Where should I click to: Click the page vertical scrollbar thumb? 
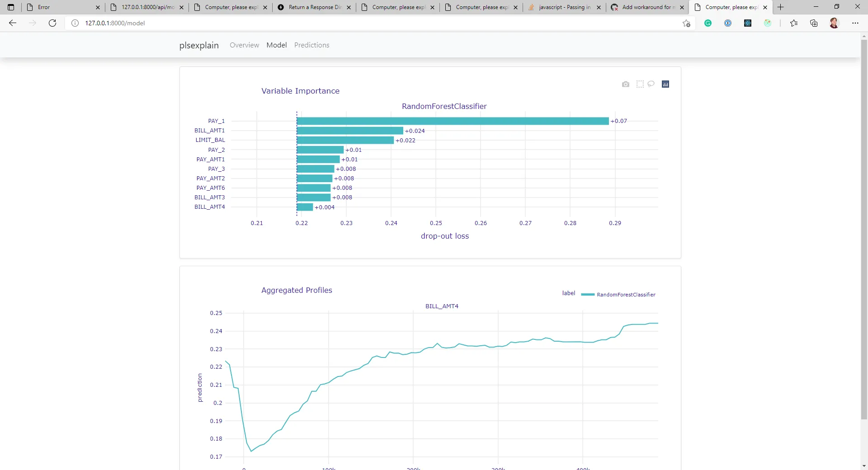(x=864, y=230)
